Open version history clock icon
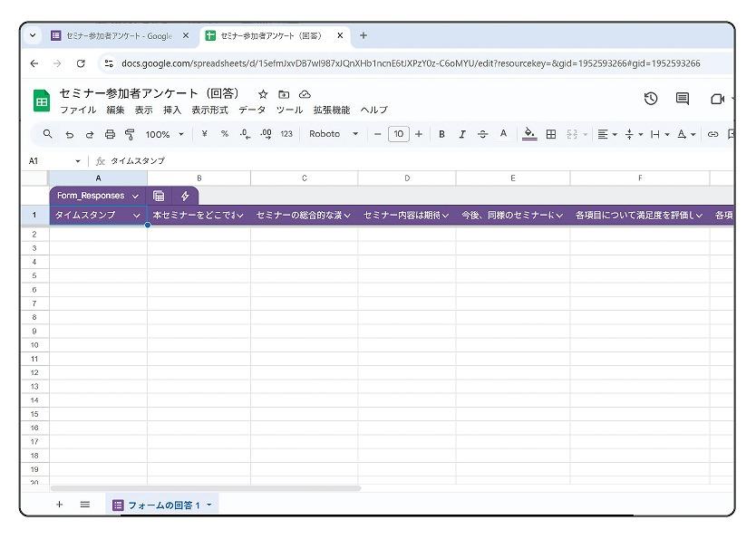This screenshot has width=756, height=539. (650, 99)
